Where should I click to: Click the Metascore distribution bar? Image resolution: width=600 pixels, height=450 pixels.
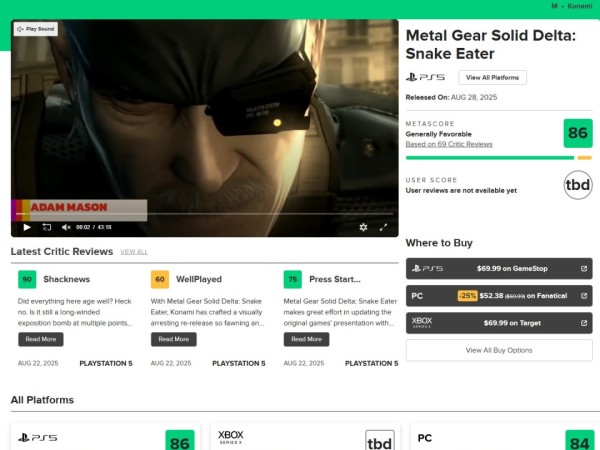point(499,158)
